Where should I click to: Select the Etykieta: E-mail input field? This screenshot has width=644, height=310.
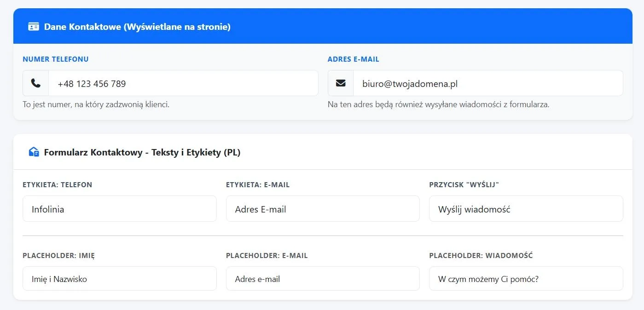tap(323, 209)
